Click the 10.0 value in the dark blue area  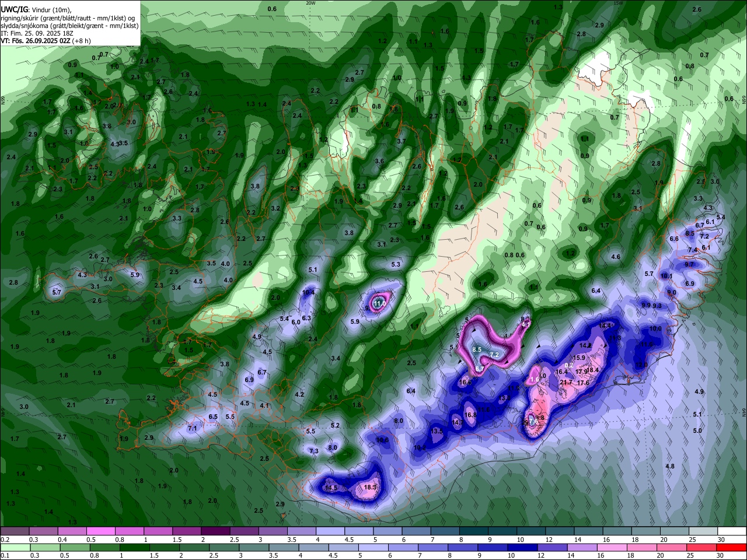pos(655,329)
